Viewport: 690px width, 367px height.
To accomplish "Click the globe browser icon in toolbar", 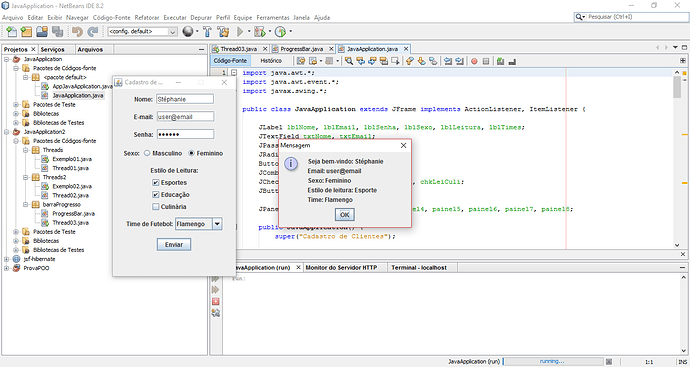I will click(x=188, y=31).
